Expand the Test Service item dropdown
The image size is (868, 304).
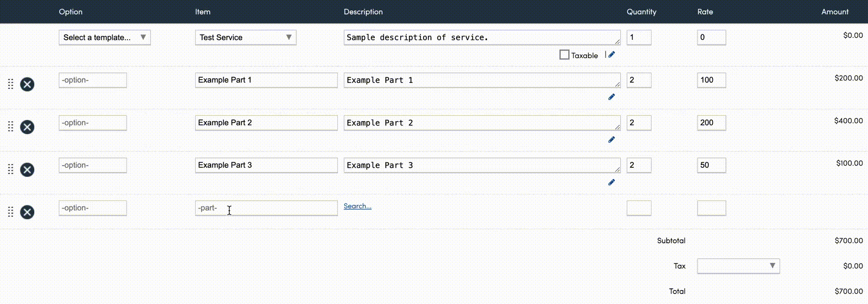[245, 38]
